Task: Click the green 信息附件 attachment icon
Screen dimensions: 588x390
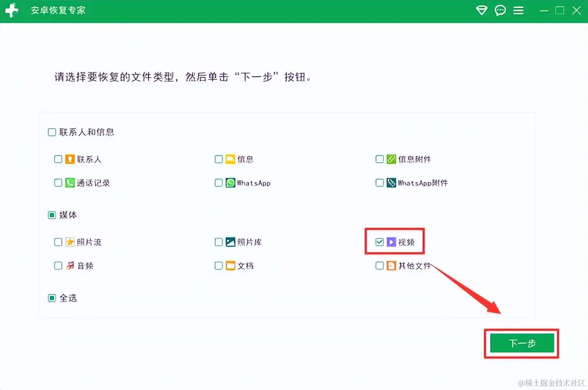Action: [x=391, y=159]
